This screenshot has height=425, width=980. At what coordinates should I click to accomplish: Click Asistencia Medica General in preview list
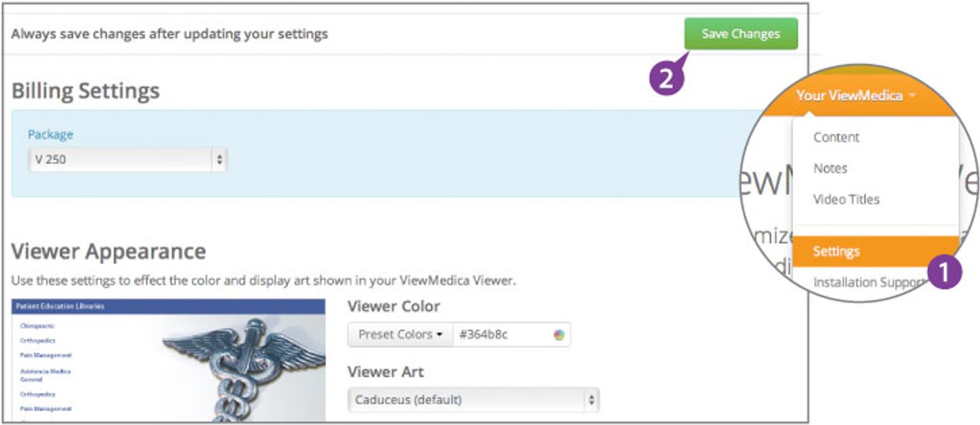(46, 375)
